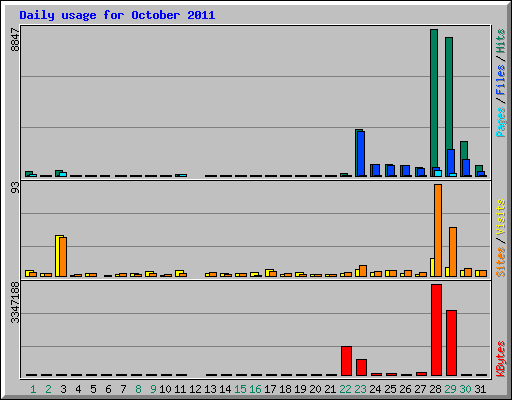Click day 10 on the x-axis
This screenshot has height=400, width=512.
[165, 389]
